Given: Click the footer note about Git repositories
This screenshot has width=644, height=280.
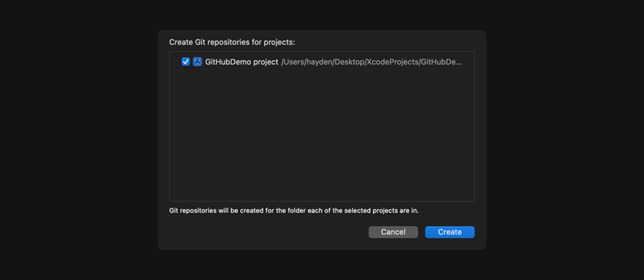Looking at the screenshot, I should pos(293,211).
